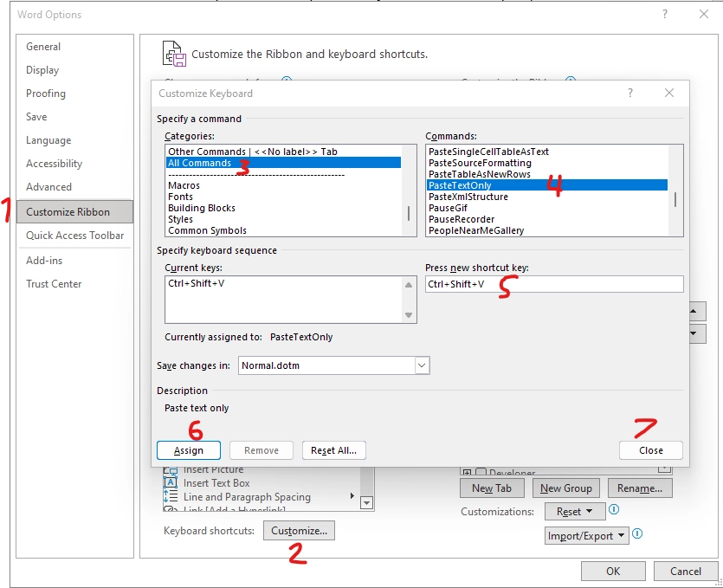Viewport: 723px width, 588px height.
Task: Expand the Developer tab node
Action: click(468, 472)
